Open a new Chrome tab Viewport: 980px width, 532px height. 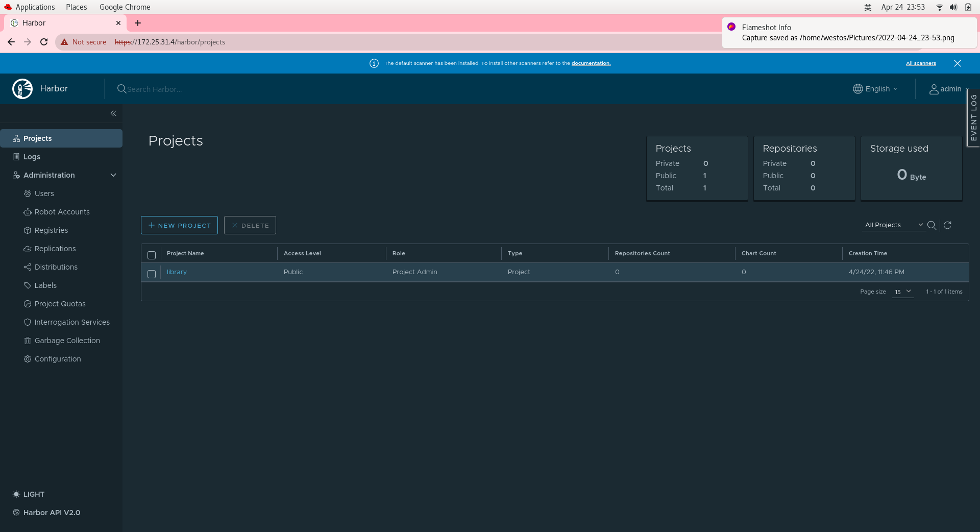tap(138, 23)
